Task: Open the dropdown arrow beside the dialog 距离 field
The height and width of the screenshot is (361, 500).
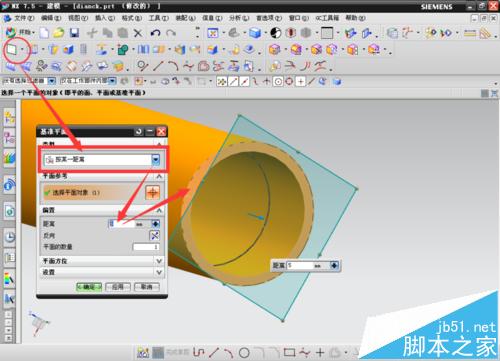Action: (155, 224)
